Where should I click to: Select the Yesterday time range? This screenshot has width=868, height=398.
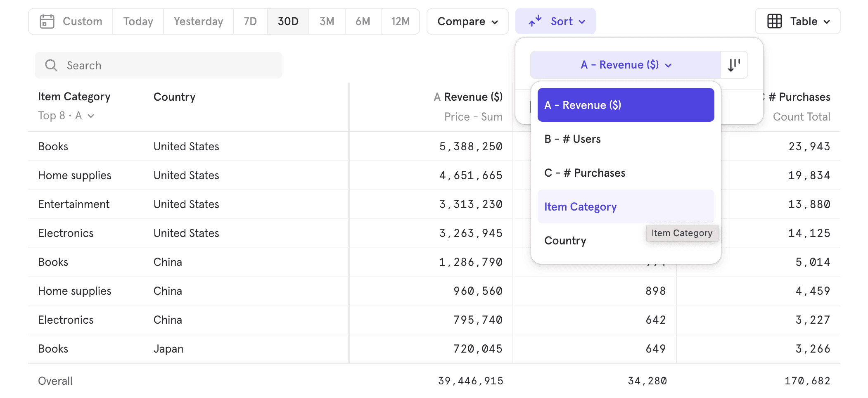(198, 21)
